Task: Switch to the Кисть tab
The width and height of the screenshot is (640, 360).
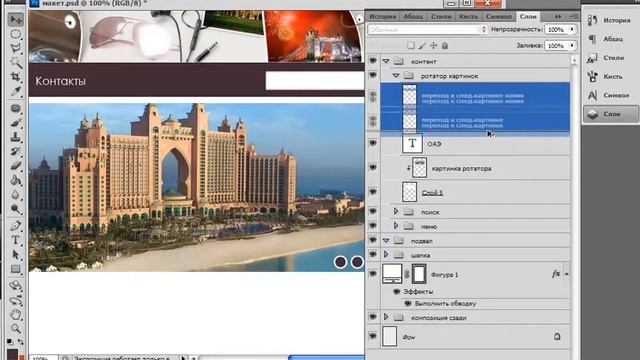Action: coord(468,16)
